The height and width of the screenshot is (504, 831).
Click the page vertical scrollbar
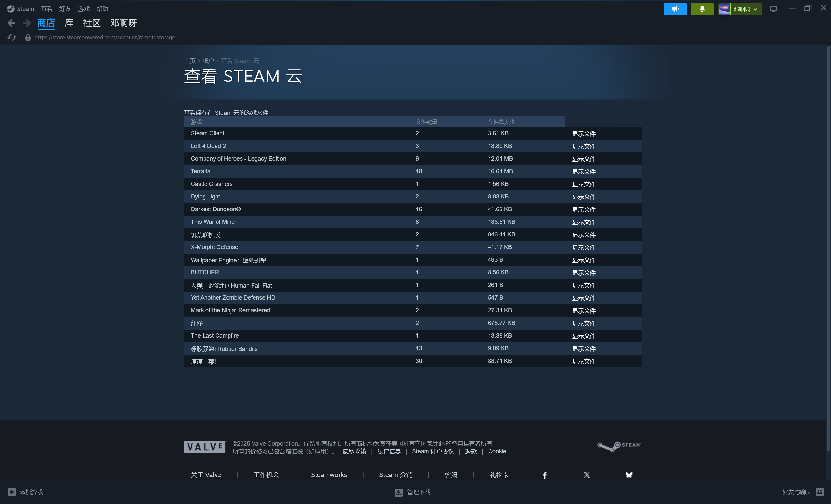coord(828,249)
